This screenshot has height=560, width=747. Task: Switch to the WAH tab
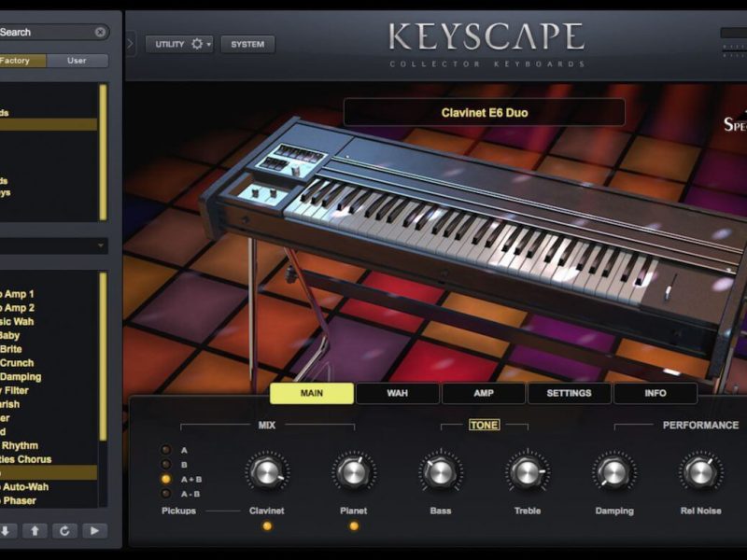point(398,393)
